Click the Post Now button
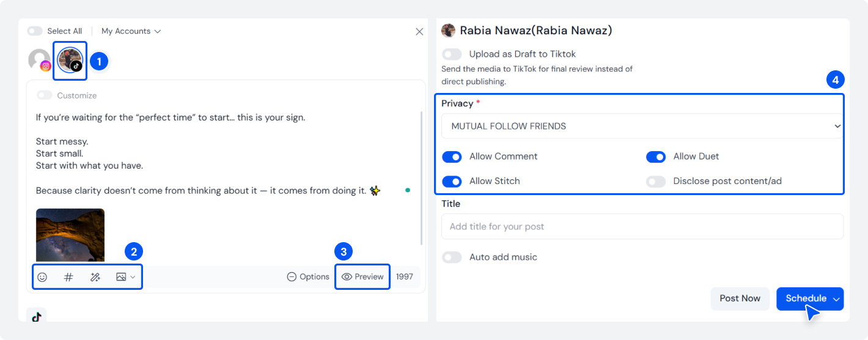868x340 pixels. pyautogui.click(x=740, y=298)
